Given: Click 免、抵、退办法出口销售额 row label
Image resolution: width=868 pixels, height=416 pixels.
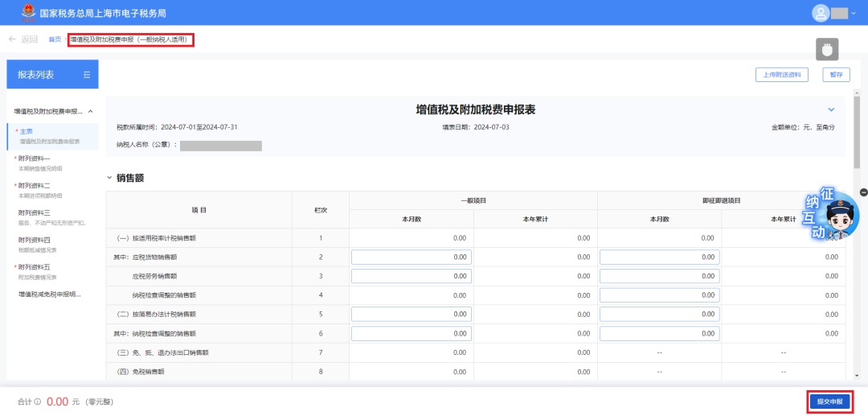Looking at the screenshot, I should click(x=162, y=352).
